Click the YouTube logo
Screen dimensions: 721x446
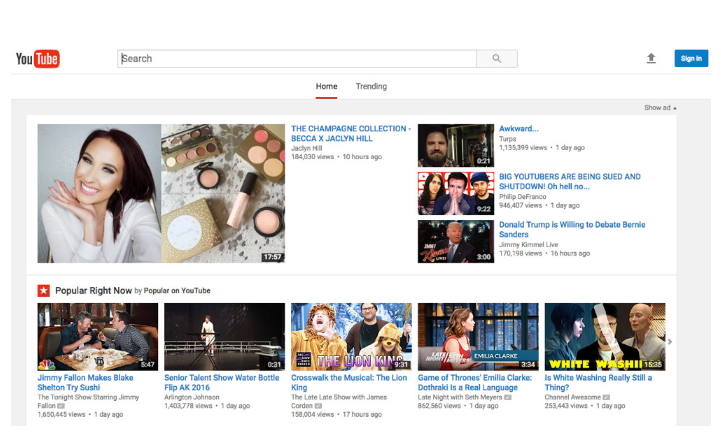38,59
